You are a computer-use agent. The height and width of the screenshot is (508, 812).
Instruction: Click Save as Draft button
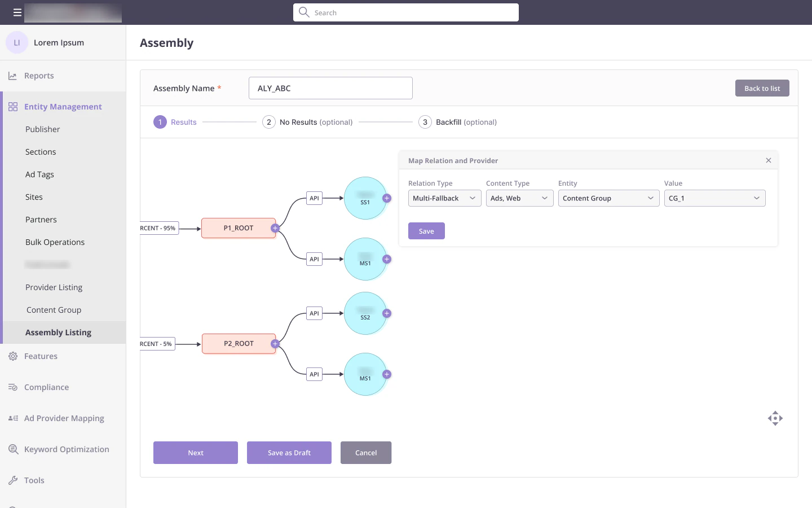coord(289,453)
